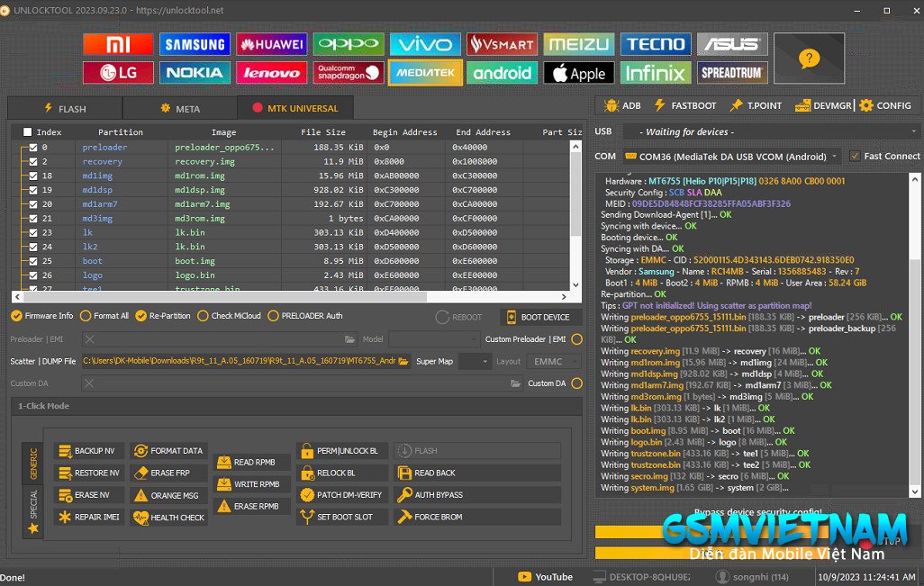Select the MediaTek platform tile
The image size is (924, 586).
425,73
